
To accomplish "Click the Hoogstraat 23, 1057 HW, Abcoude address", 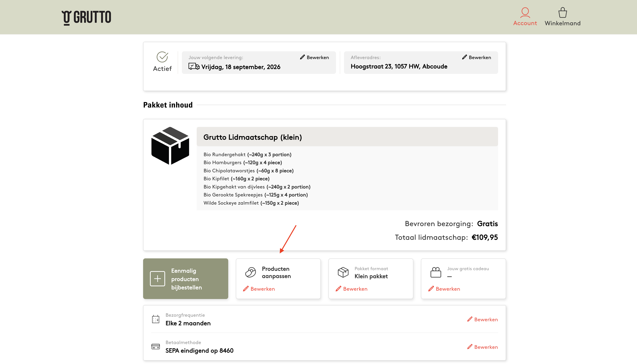I will coord(399,66).
